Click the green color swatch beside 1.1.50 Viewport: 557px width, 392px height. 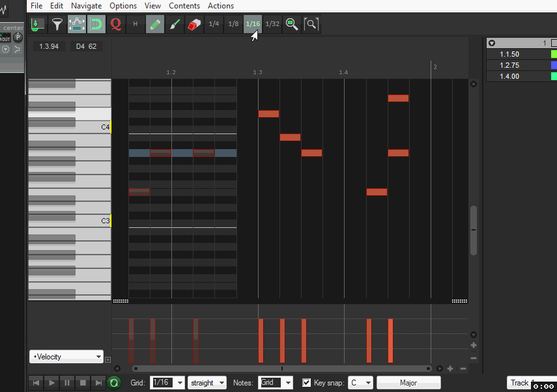[x=554, y=54]
